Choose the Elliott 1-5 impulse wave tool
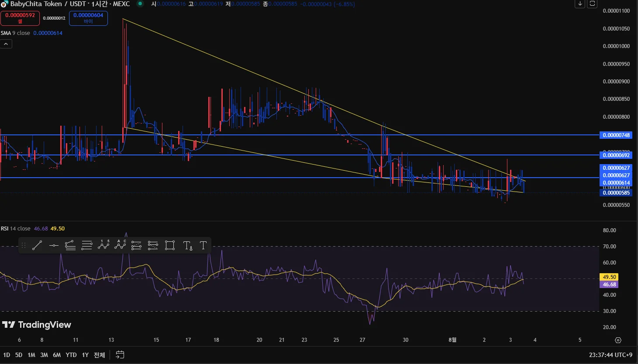The width and height of the screenshot is (638, 364). 103,245
